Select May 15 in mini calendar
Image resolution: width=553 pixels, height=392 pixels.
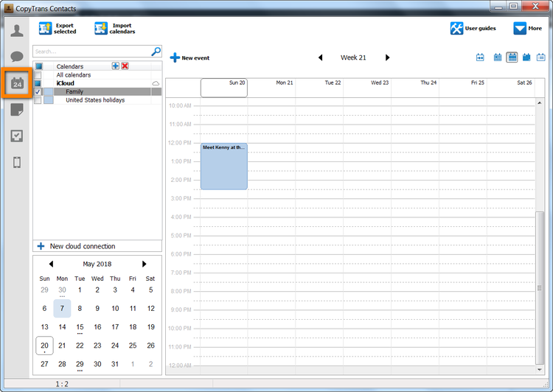coord(80,327)
